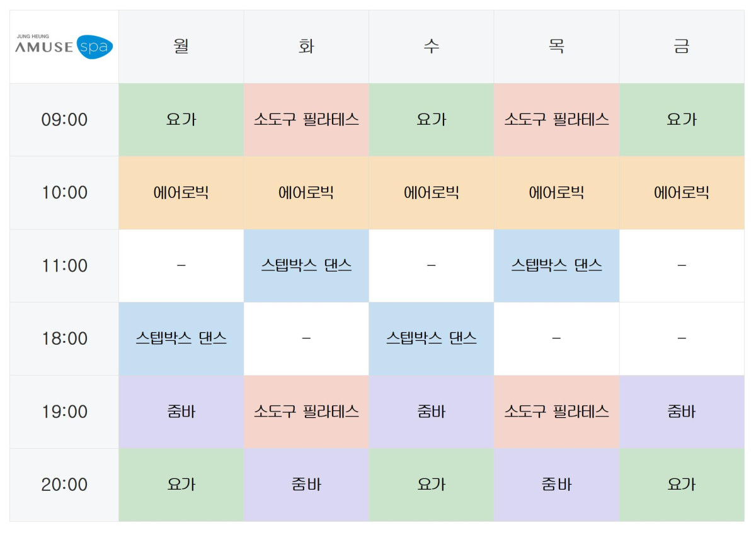The height and width of the screenshot is (535, 756).
Task: Open Monday 18:00 스텝박스 댄스 class
Action: click(181, 338)
